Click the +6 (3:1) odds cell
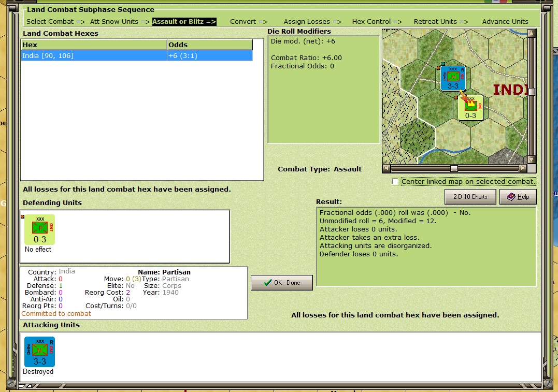The image size is (558, 392). [x=210, y=55]
